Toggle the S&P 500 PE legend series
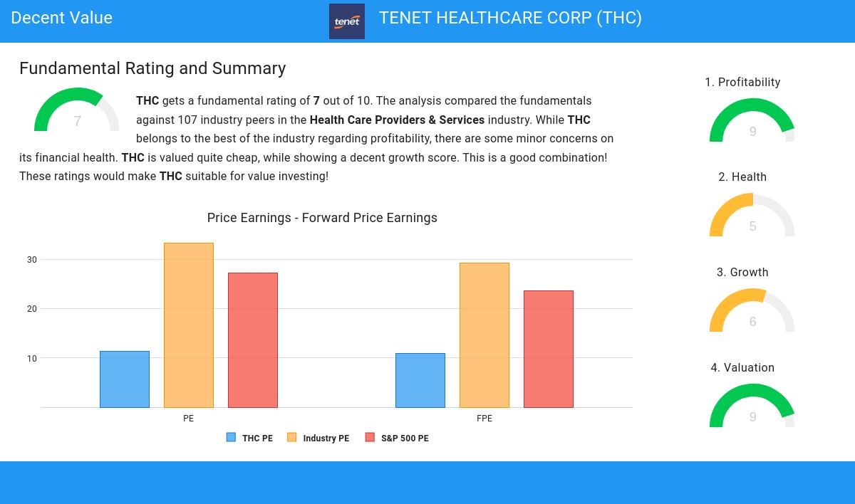Image resolution: width=855 pixels, height=504 pixels. pos(397,438)
